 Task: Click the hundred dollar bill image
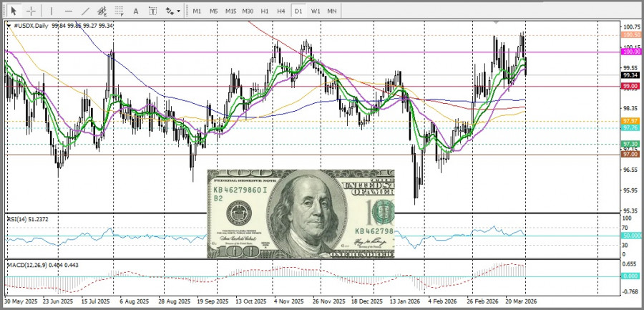click(x=301, y=214)
